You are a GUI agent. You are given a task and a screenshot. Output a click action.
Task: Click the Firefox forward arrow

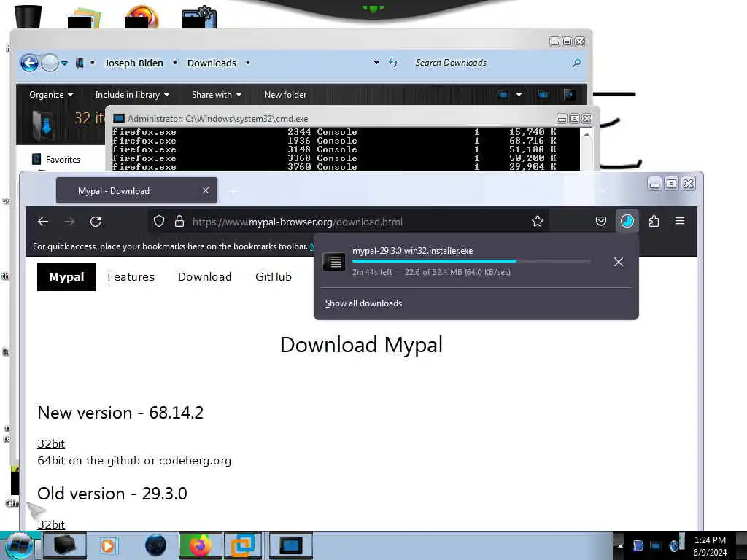pyautogui.click(x=69, y=222)
